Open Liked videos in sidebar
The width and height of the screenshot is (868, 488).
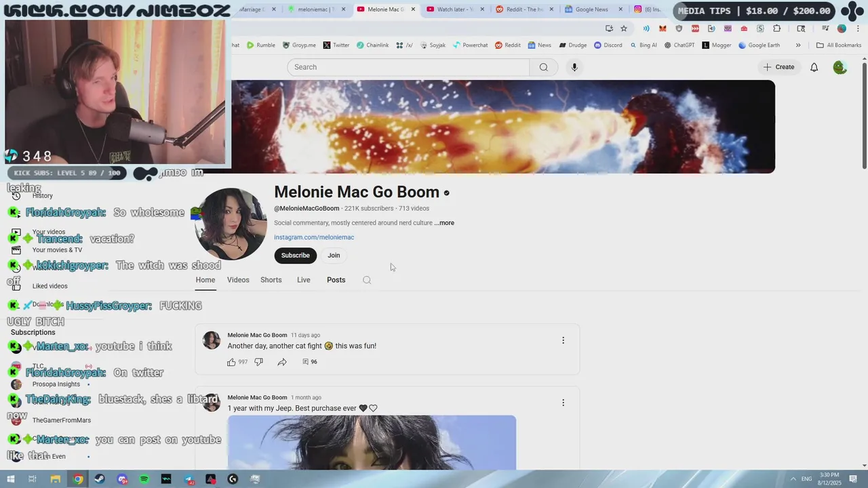50,286
